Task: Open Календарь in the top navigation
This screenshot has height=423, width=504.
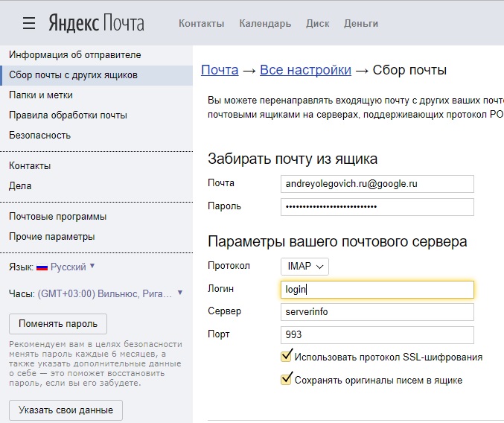Action: 265,24
